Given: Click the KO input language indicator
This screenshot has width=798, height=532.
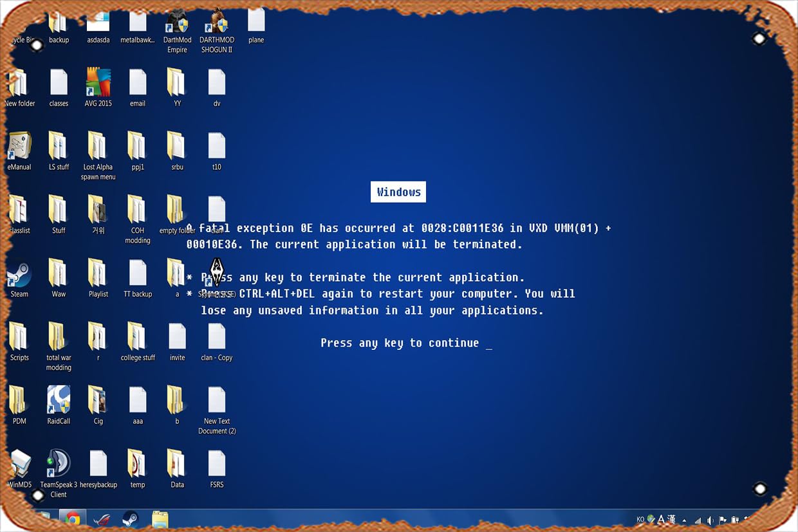Looking at the screenshot, I should 640,520.
